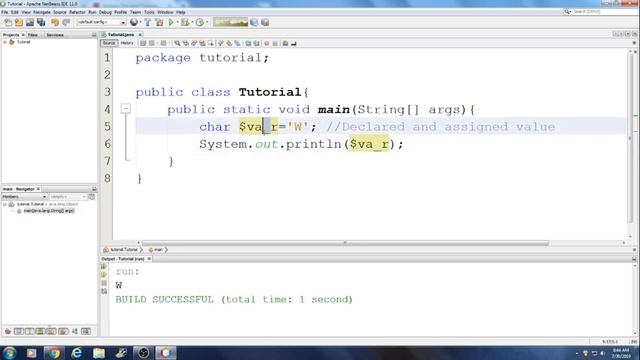640x360 pixels.
Task: Click the Start Macro Recording red icon
Action: tap(267, 43)
